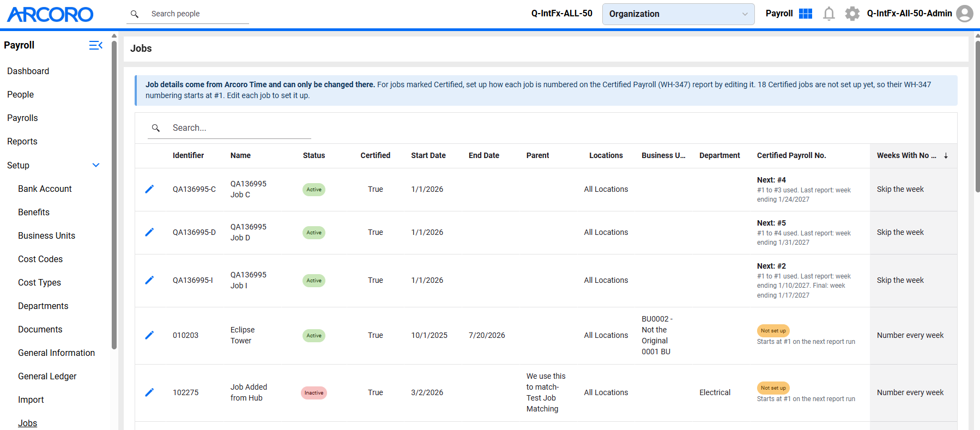Collapse the Setup section chevron
980x430 pixels.
tap(96, 165)
